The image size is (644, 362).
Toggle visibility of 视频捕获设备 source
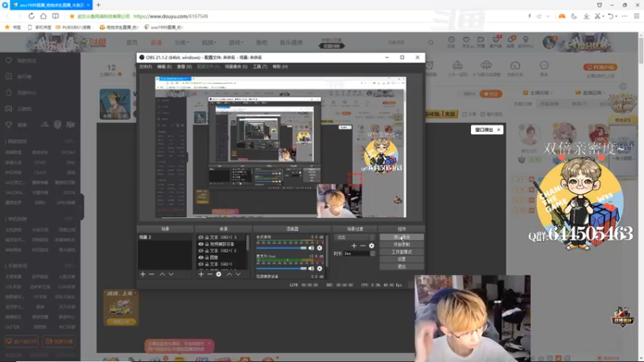[x=200, y=244]
